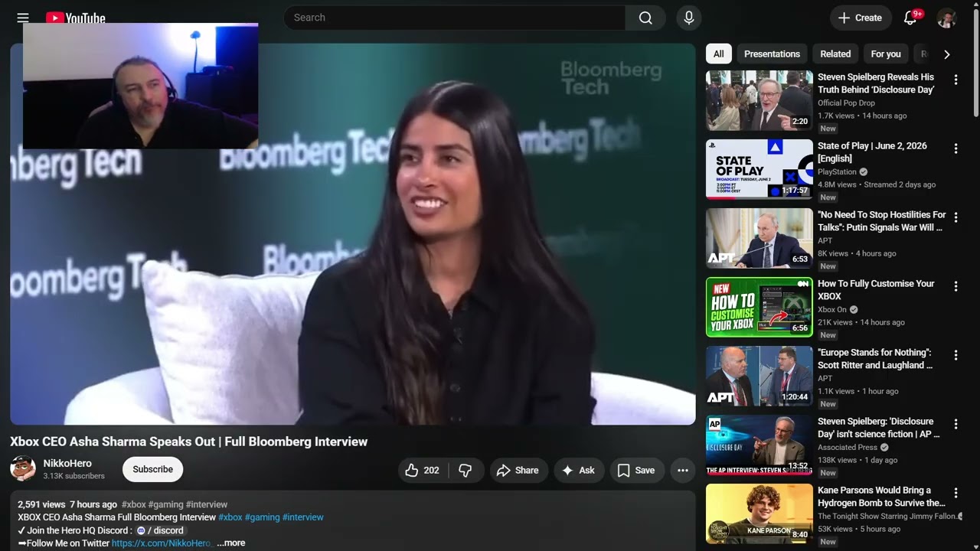This screenshot has height=551, width=980.
Task: Open title "Kane Parsons Would Bring a Hydrogen Bomb"
Action: pos(881,497)
